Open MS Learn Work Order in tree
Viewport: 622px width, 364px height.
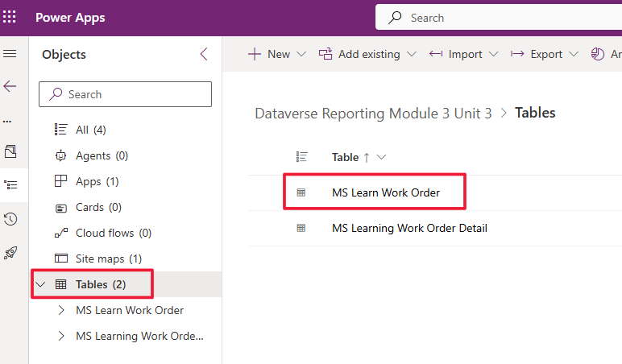(130, 310)
